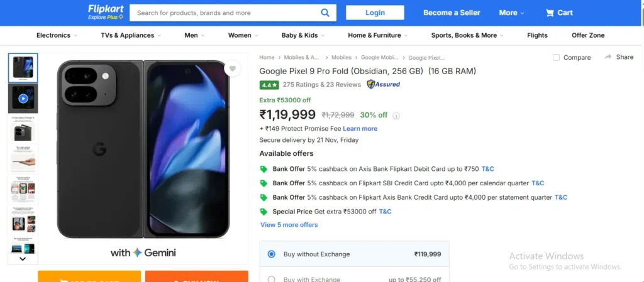Tick the Compare checkbox
The image size is (644, 282).
pyautogui.click(x=556, y=57)
